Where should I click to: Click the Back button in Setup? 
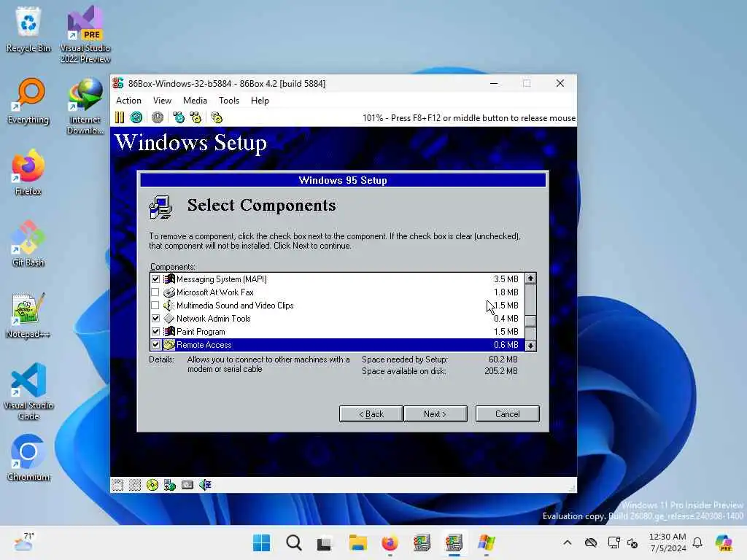coord(371,414)
